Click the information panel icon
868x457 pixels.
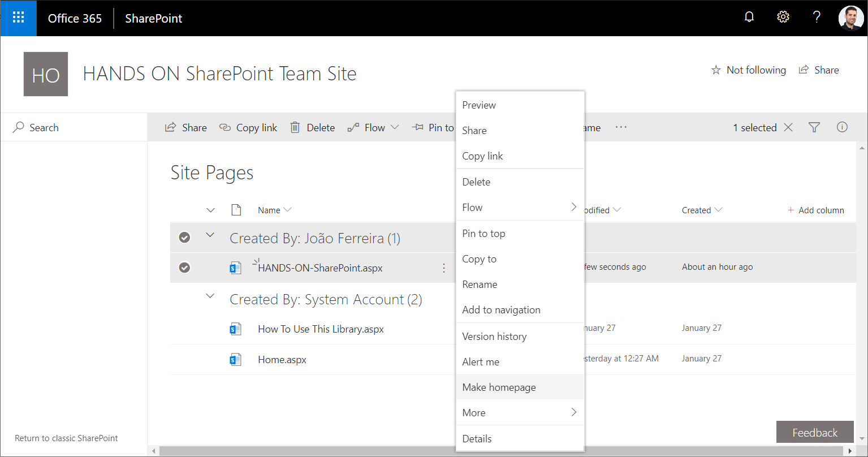coord(842,127)
